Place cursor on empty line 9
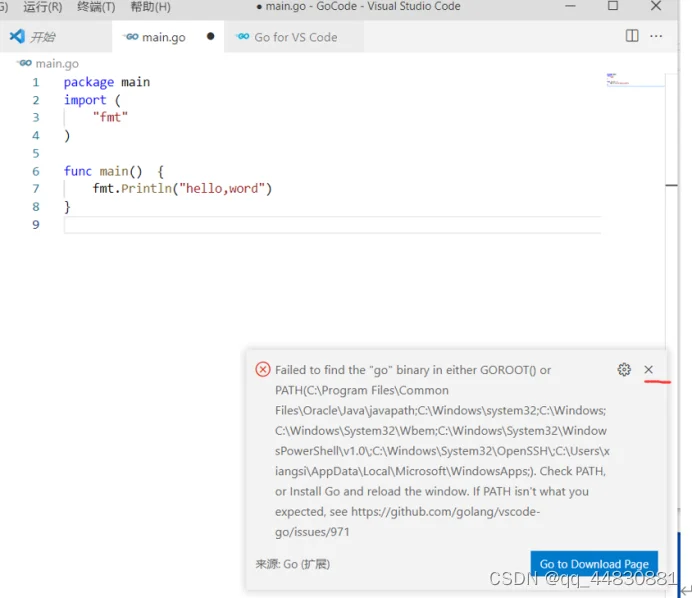The height and width of the screenshot is (598, 693). (x=332, y=225)
